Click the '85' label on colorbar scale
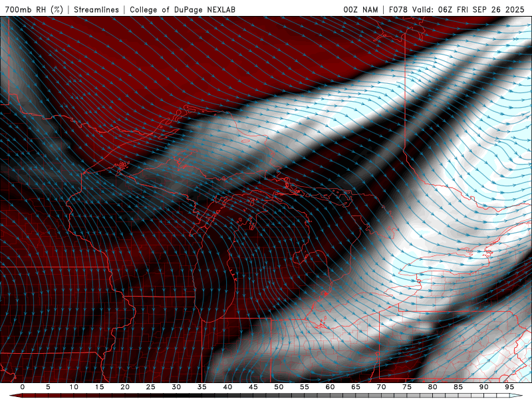Screen dimensions: 532x399 click(458, 387)
